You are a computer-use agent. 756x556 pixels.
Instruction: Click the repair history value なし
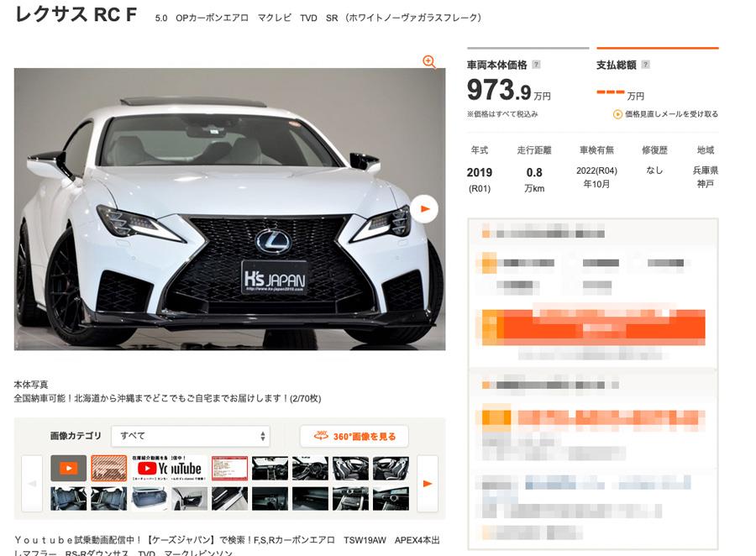pyautogui.click(x=654, y=170)
